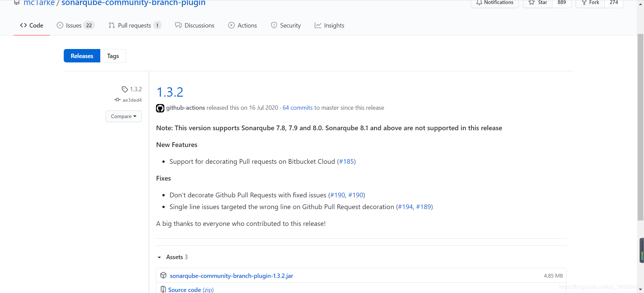Viewport: 644px width, 293px height.
Task: Click the jar package icon
Action: click(163, 275)
